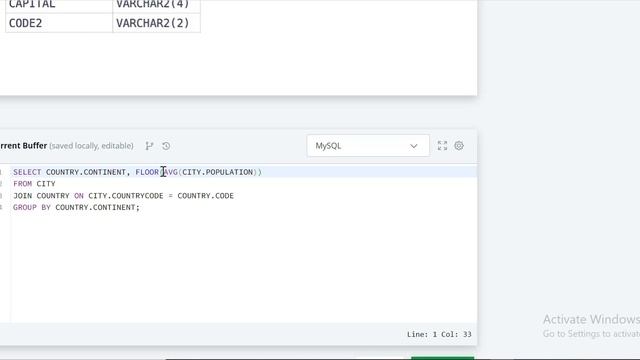Click COUNTRY.CODE at end of line 3
Viewport: 640px width, 360px height.
tap(205, 196)
